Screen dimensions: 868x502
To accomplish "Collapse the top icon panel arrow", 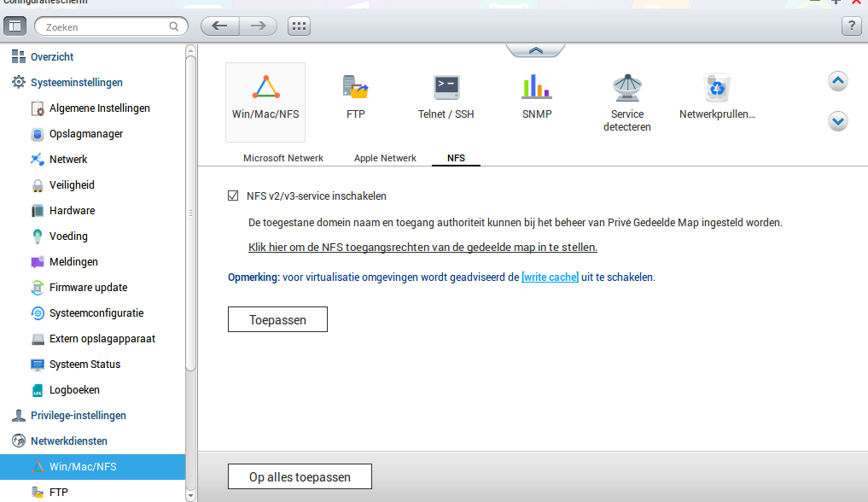I will pyautogui.click(x=535, y=50).
